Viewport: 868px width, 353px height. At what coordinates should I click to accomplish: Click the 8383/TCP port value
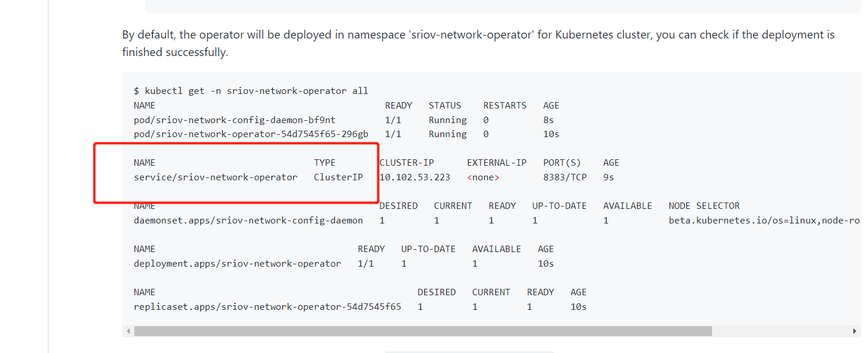[565, 177]
